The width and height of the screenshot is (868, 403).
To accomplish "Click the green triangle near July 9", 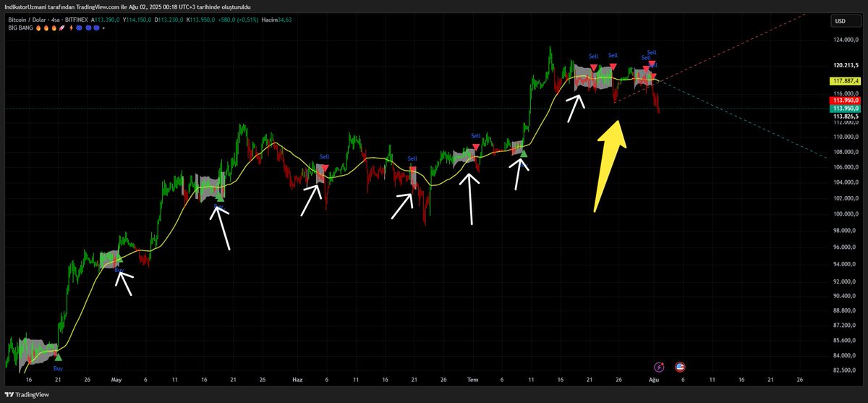I will click(523, 153).
